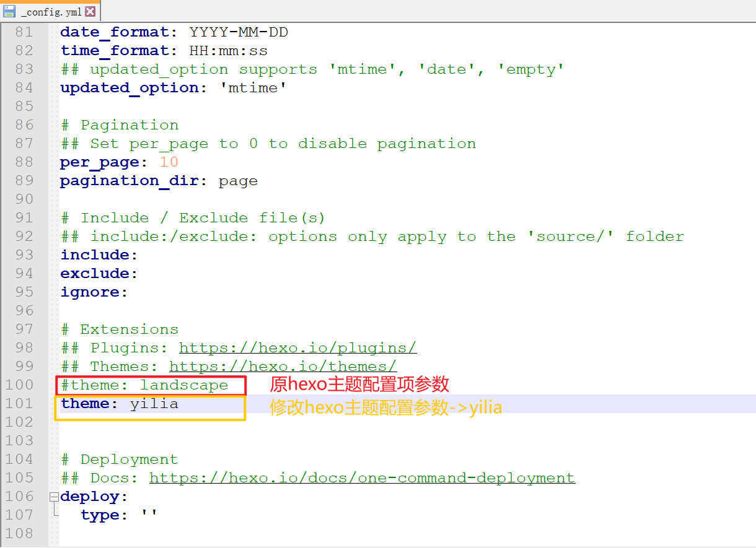The height and width of the screenshot is (548, 756).
Task: Click line number 101 in the margin
Action: [19, 404]
